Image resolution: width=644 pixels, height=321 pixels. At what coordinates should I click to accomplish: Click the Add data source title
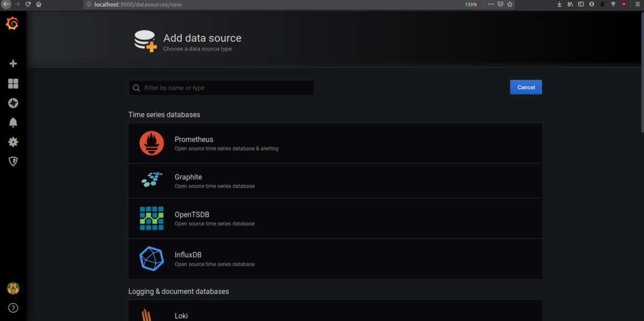(202, 38)
